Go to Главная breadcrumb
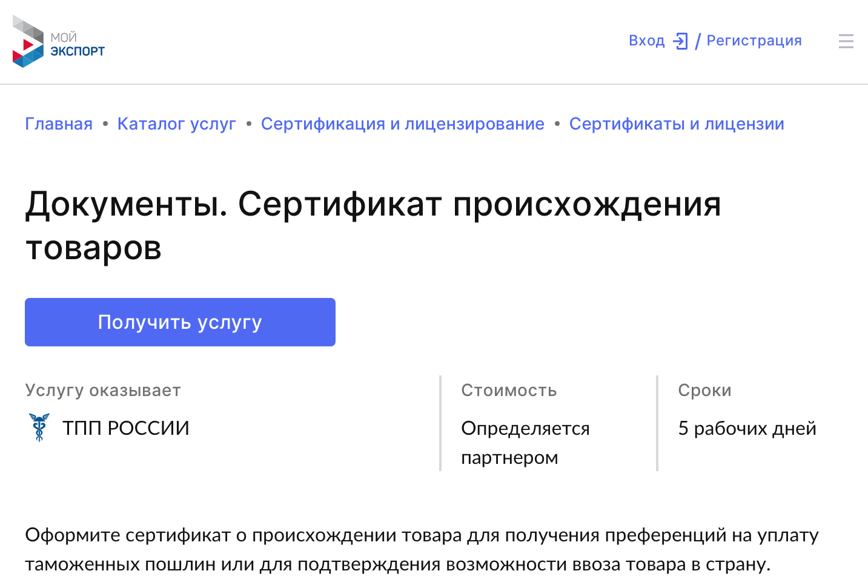The width and height of the screenshot is (868, 588). coord(59,124)
